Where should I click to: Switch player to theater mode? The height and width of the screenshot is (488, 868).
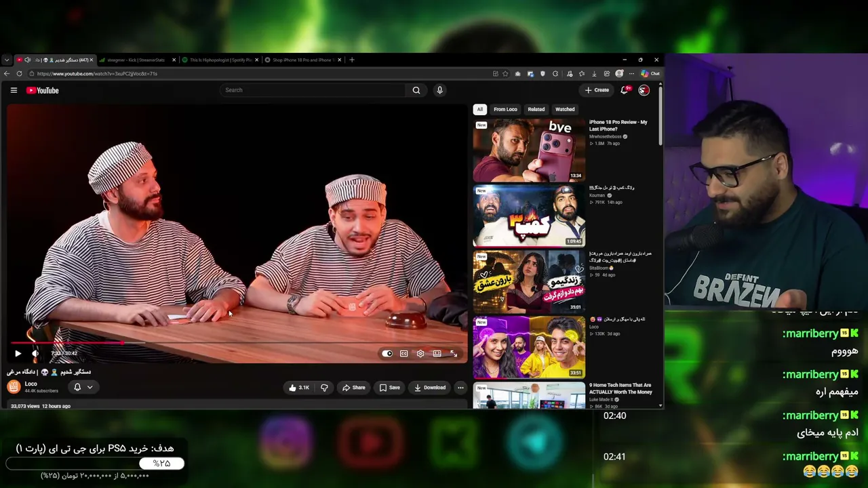pyautogui.click(x=437, y=353)
